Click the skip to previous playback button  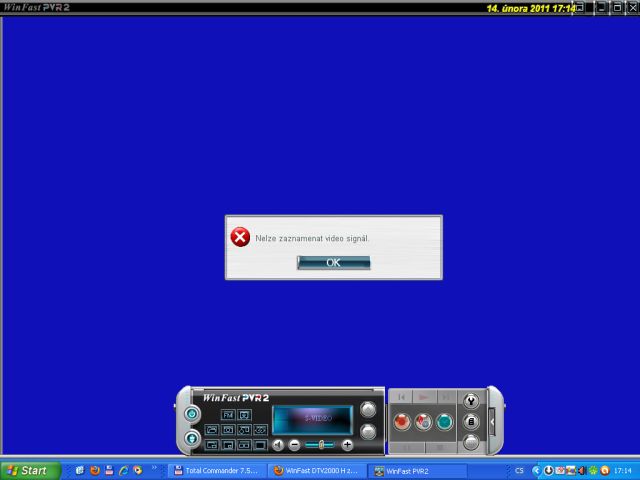pos(401,397)
